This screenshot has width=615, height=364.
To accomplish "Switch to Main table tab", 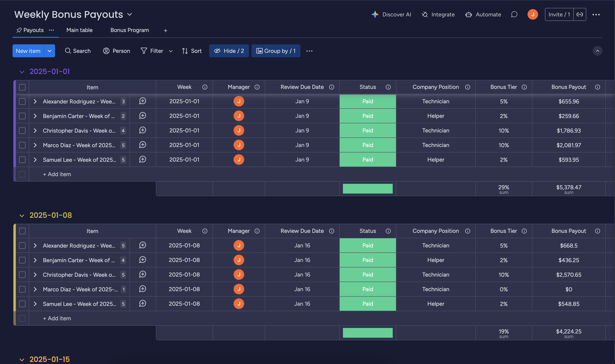I will click(79, 30).
